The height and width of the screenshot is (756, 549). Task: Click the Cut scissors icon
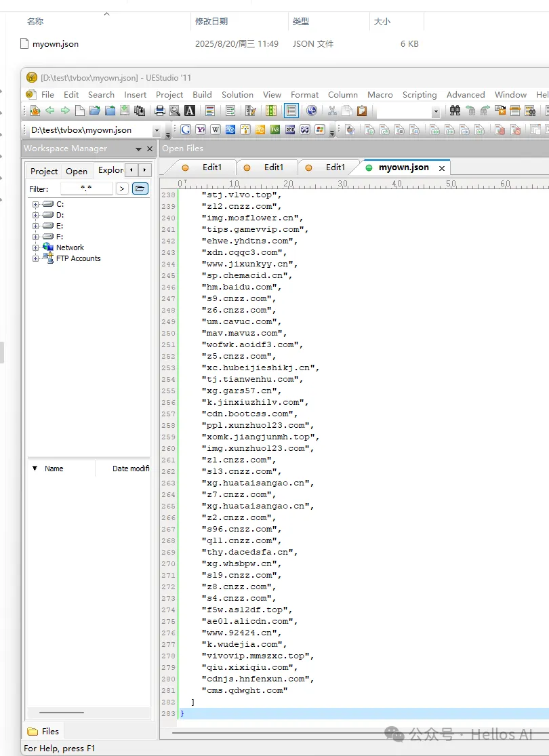tap(332, 111)
